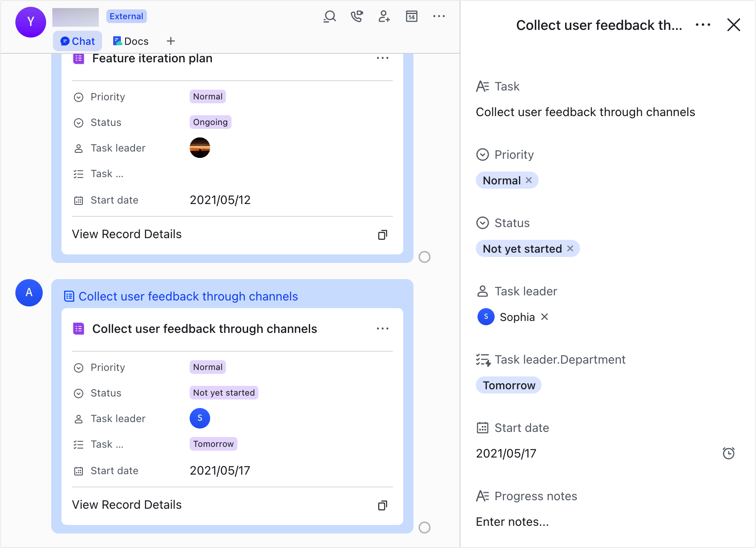Click the purple Y avatar
The width and height of the screenshot is (756, 548).
point(31,22)
